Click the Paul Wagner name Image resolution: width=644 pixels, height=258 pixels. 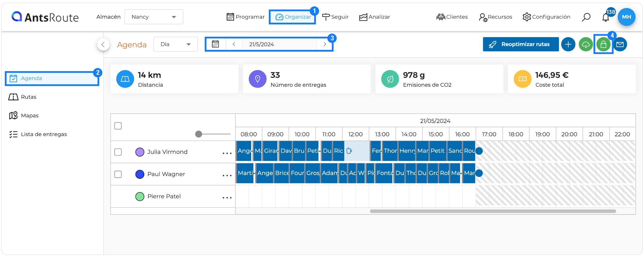pyautogui.click(x=166, y=174)
